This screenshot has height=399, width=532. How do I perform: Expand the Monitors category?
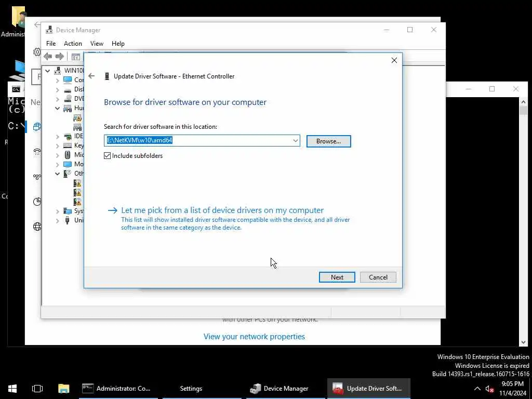pyautogui.click(x=57, y=165)
